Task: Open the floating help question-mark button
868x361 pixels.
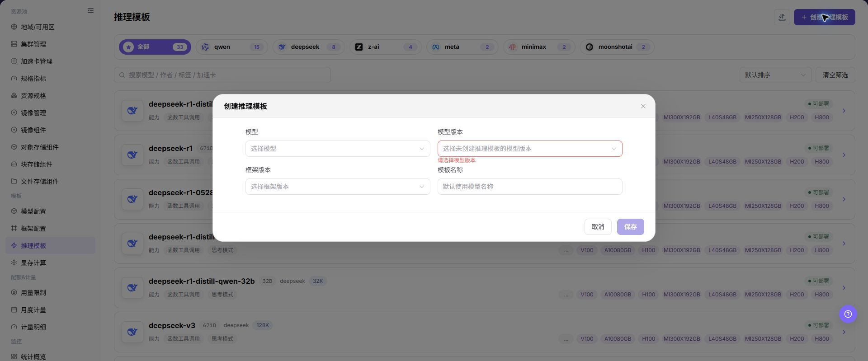Action: coord(848,314)
